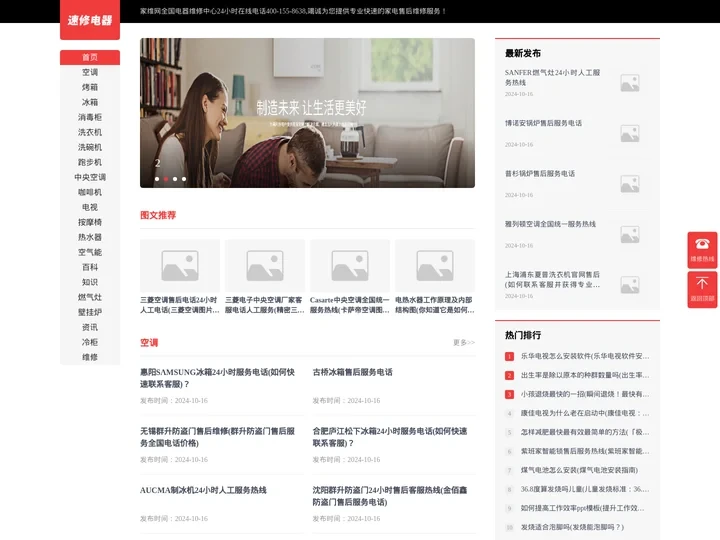
Task: Open 电热水器工作原理及内部结构图 caption
Action: 435,305
